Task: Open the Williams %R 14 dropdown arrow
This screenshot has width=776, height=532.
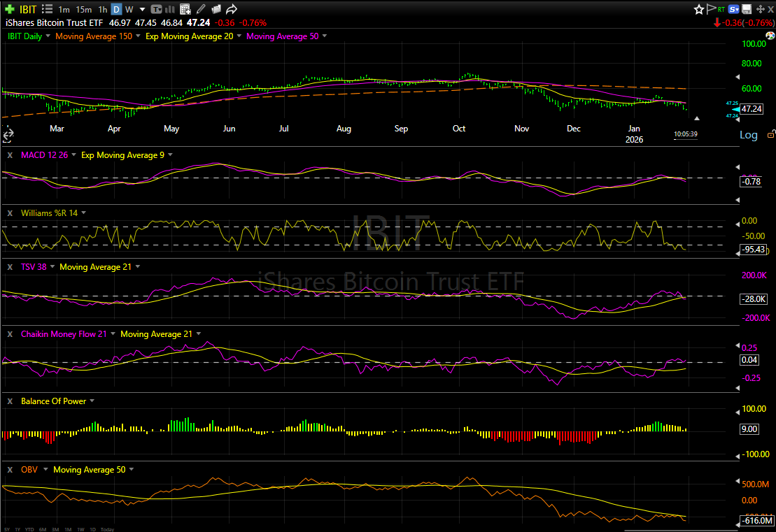Action: (x=84, y=213)
